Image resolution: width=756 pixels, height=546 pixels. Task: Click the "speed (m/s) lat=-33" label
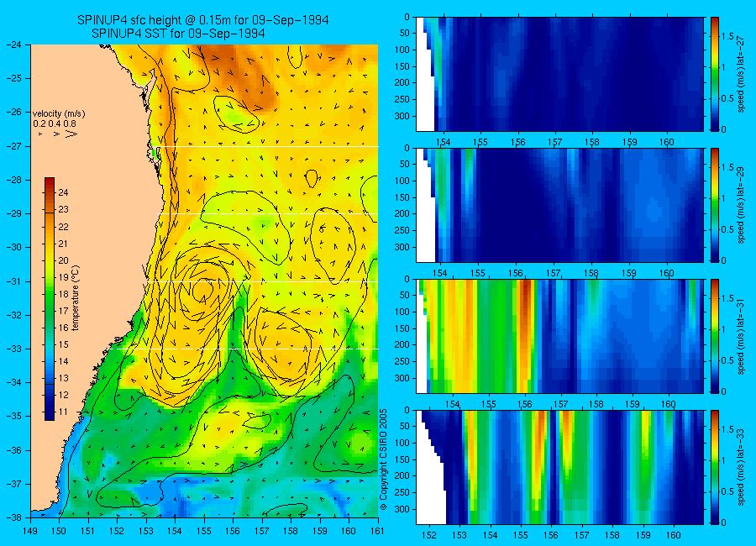(x=741, y=469)
